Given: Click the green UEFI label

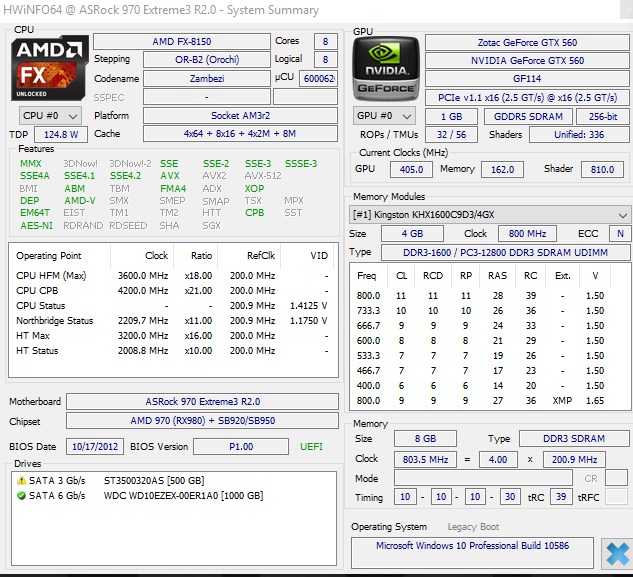Looking at the screenshot, I should 311,447.
